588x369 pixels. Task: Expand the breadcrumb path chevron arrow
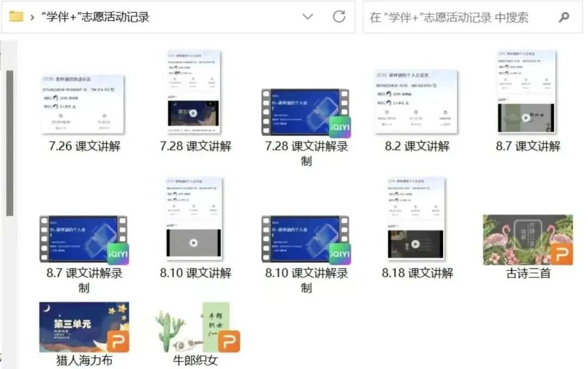point(33,17)
